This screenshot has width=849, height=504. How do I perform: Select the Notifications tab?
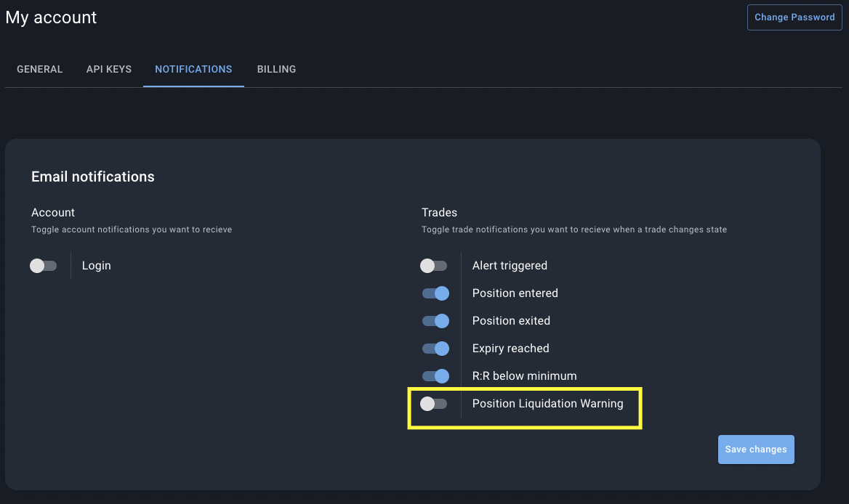tap(193, 69)
